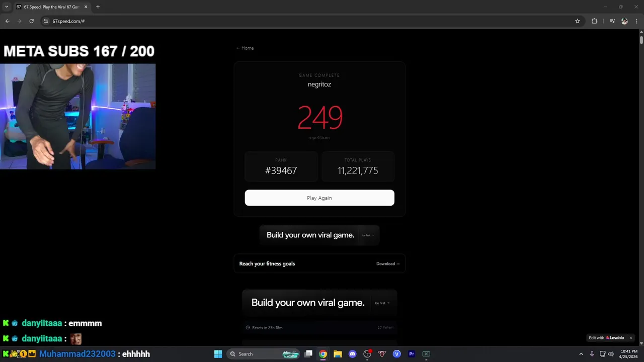644x362 pixels.
Task: Open the media controls icon in toolbar
Action: (x=612, y=21)
